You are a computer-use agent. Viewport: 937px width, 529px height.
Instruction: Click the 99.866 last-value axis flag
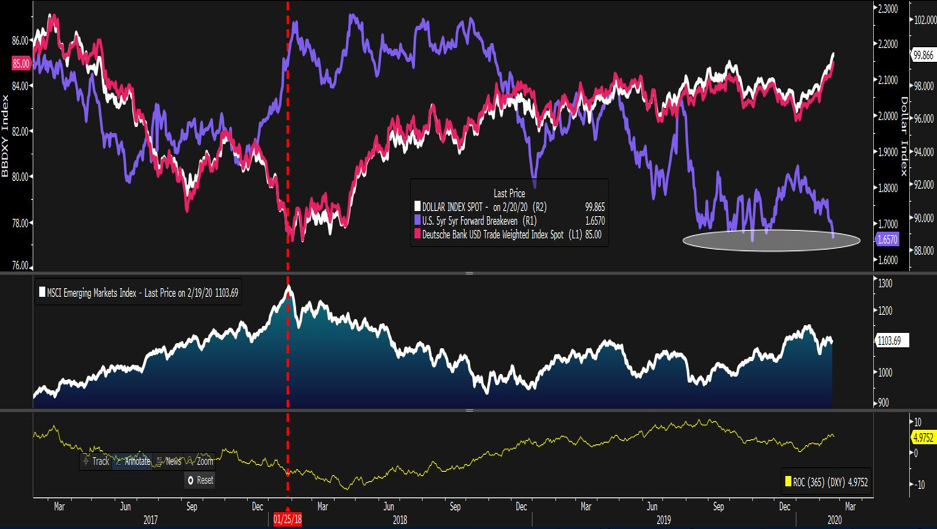(922, 55)
